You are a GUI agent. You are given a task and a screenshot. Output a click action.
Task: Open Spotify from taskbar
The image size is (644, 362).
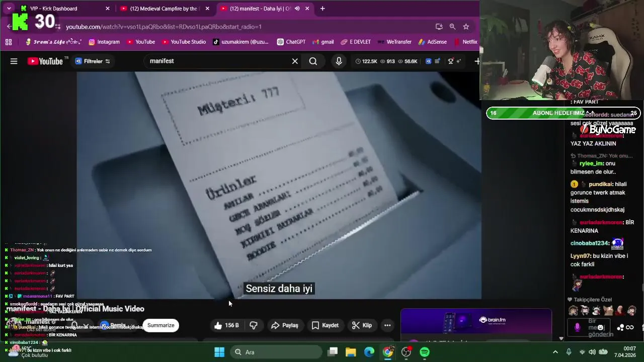[425, 352]
